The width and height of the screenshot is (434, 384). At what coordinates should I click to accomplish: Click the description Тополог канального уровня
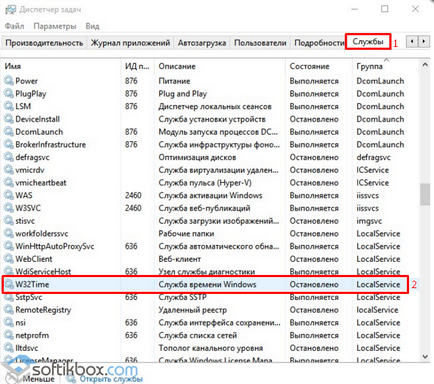tap(210, 348)
